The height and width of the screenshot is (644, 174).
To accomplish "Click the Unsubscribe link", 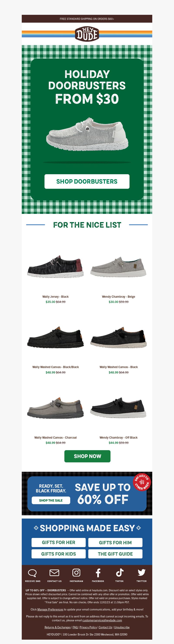I will click(122, 627).
